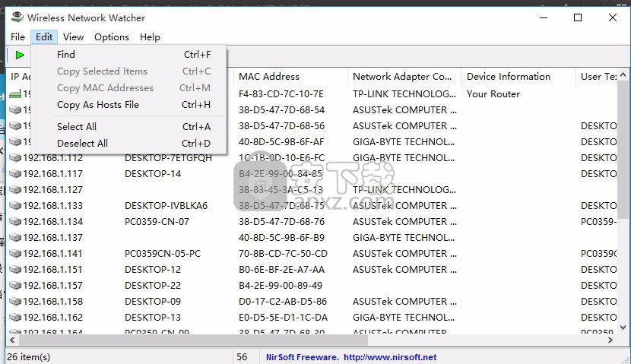Click the device icon for 192.168.1.157
631x364 pixels.
pyautogui.click(x=15, y=285)
